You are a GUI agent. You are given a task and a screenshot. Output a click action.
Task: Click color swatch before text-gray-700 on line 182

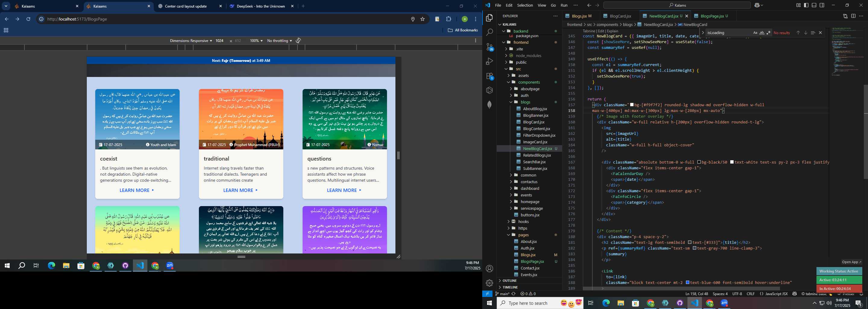[694, 248]
